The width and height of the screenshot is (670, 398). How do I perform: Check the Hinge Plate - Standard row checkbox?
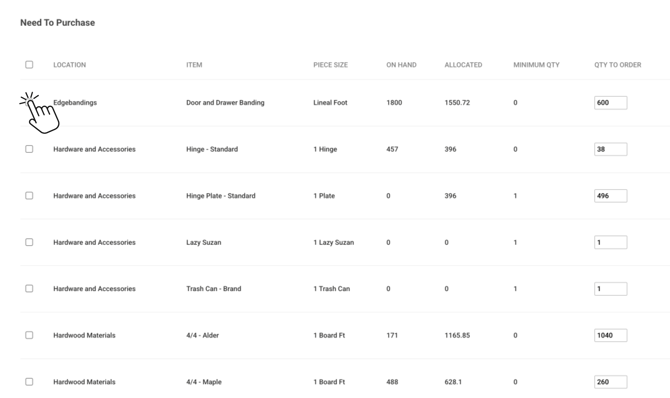(x=29, y=195)
